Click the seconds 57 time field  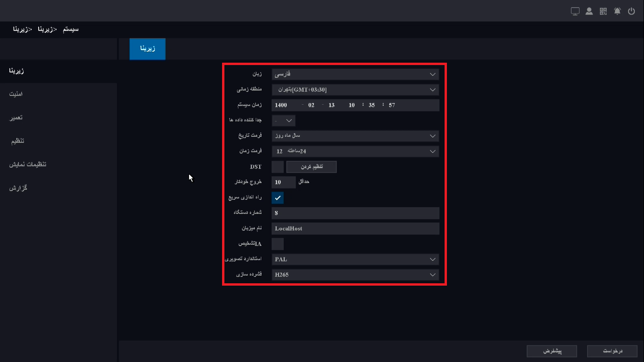pyautogui.click(x=392, y=105)
